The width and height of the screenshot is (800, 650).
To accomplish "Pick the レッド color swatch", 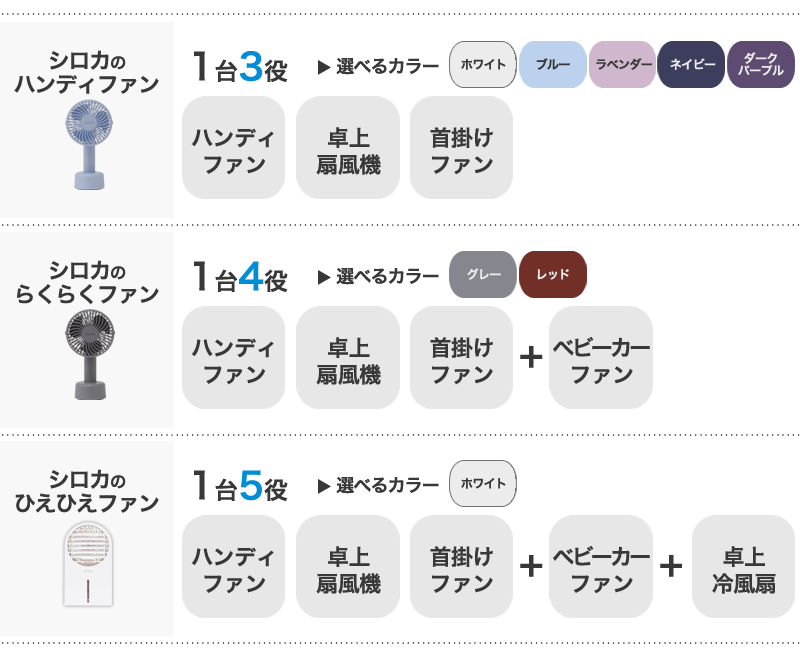I will tap(553, 274).
